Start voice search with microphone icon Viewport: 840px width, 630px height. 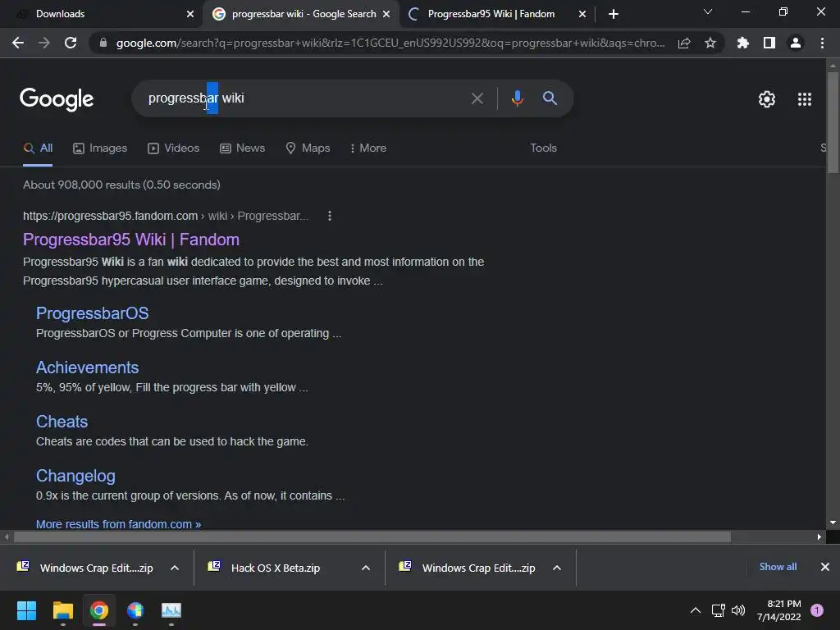point(517,98)
